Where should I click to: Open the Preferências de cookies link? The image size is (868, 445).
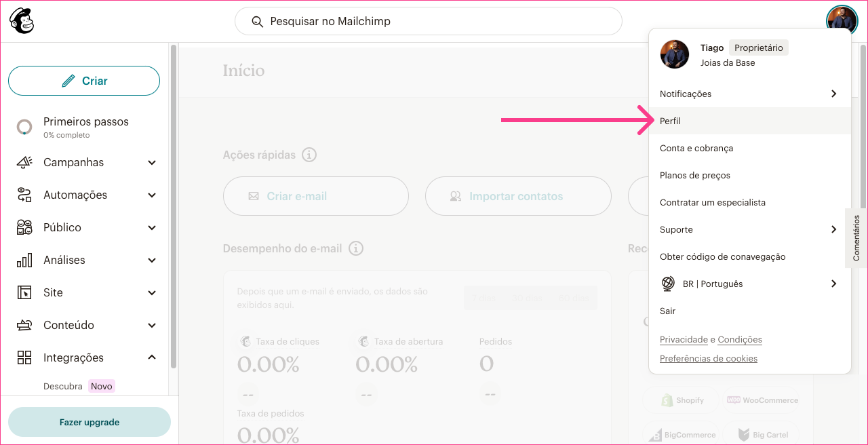pyautogui.click(x=709, y=359)
